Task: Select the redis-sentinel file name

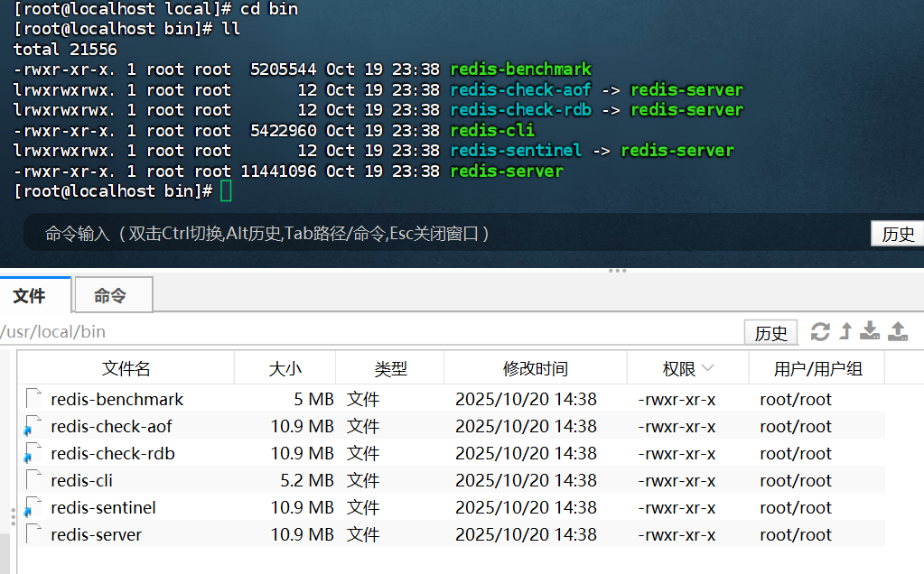Action: [x=103, y=507]
